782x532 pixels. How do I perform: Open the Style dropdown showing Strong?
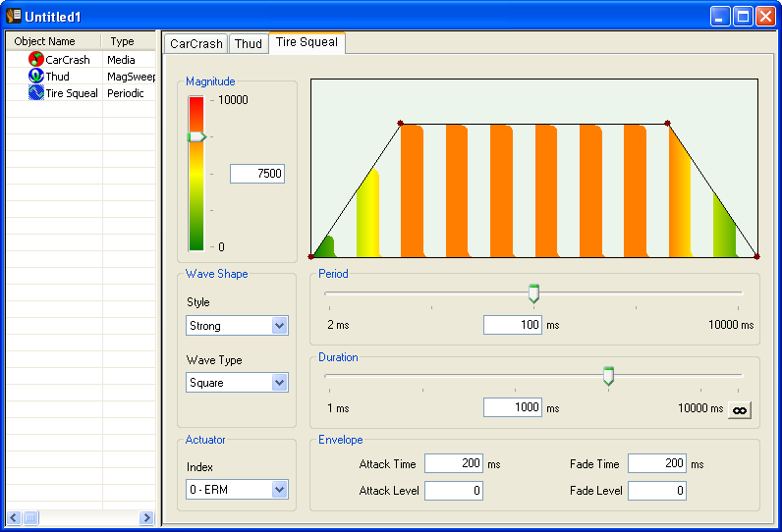tap(237, 326)
